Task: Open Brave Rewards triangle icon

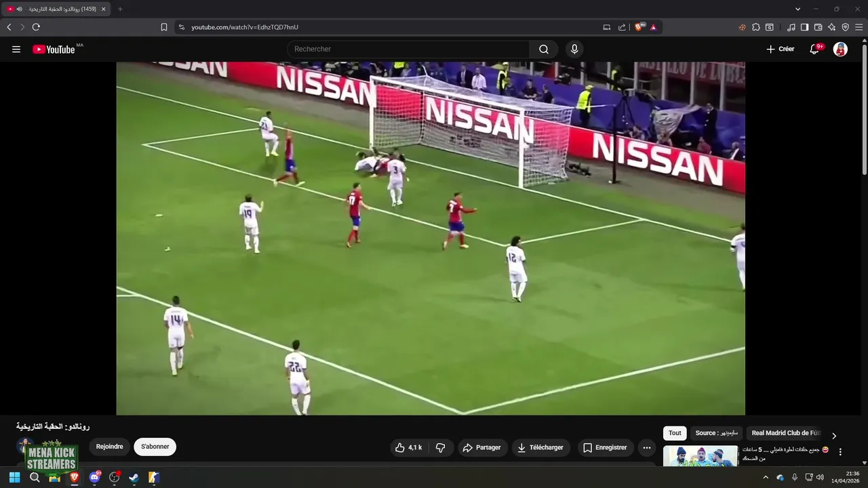Action: click(x=653, y=27)
